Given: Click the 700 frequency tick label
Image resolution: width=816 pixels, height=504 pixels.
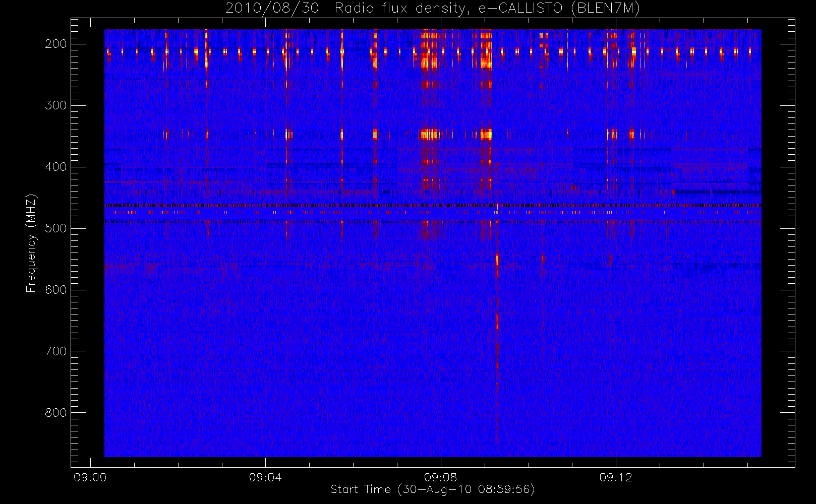Looking at the screenshot, I should [56, 351].
